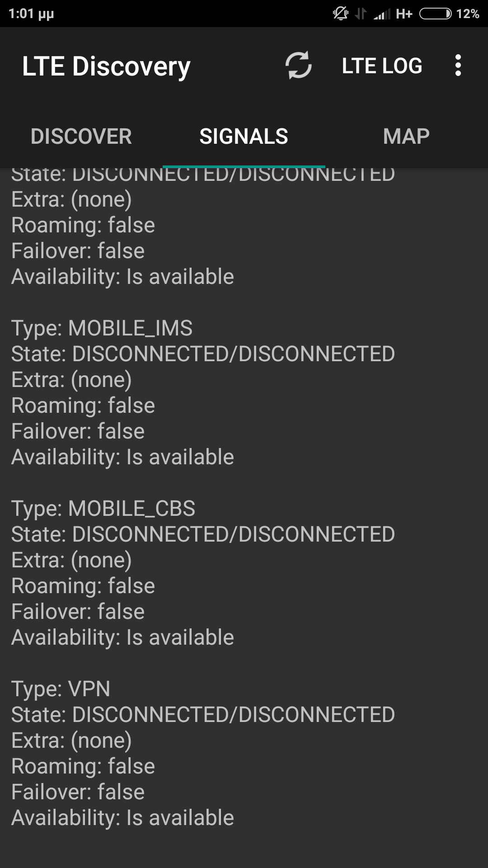Switch to the DISCOVER tab

pos(81,137)
